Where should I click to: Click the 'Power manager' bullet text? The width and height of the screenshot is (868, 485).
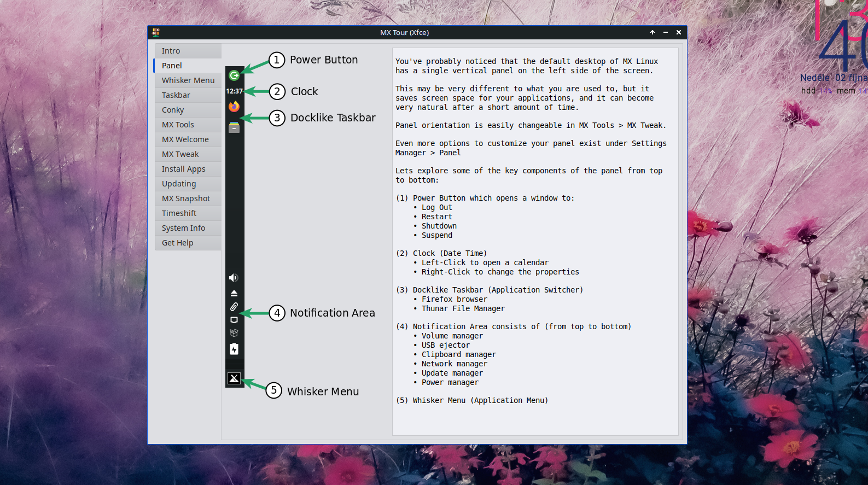tap(450, 382)
